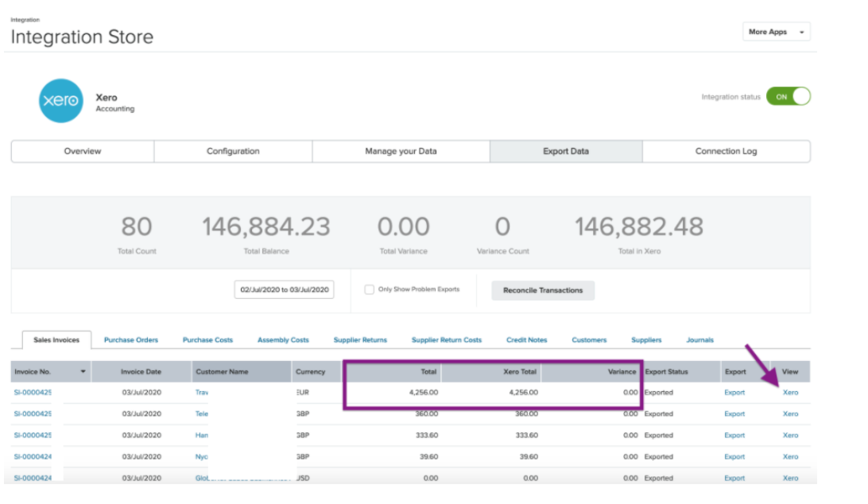
Task: Enable Only Show Problem Exports checkbox
Action: coord(369,289)
